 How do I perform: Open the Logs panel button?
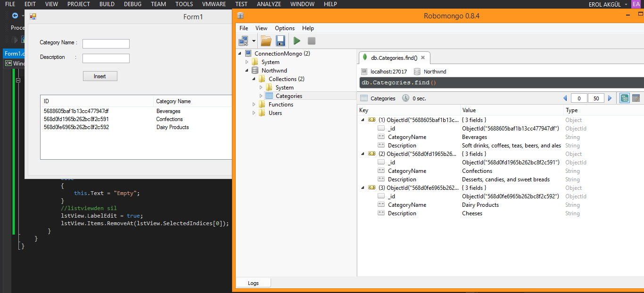(x=253, y=283)
